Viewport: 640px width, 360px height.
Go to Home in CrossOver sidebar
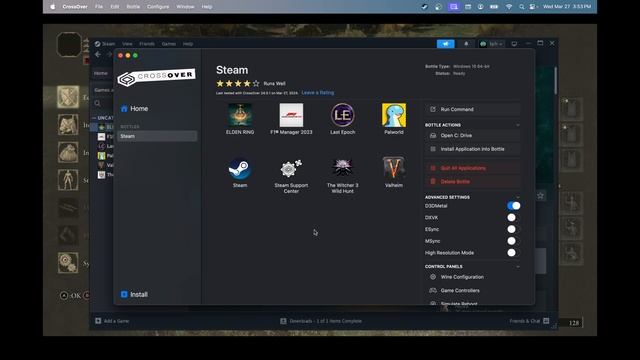click(x=135, y=109)
